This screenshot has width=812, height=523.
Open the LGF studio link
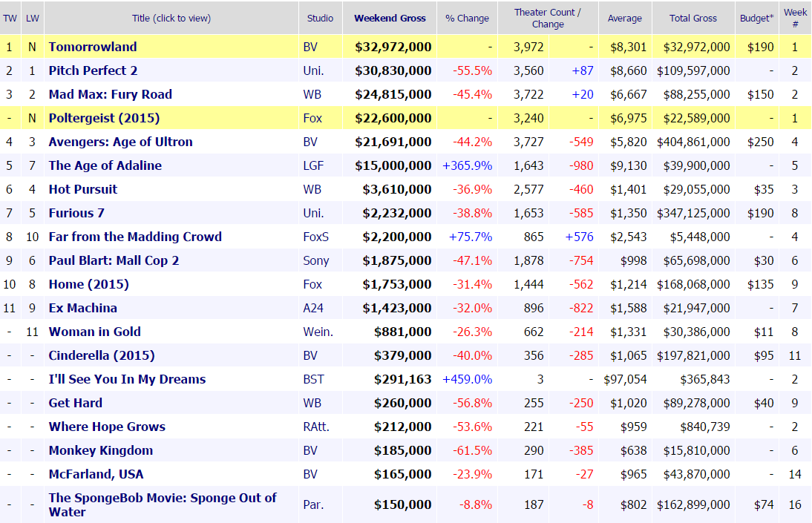point(313,165)
